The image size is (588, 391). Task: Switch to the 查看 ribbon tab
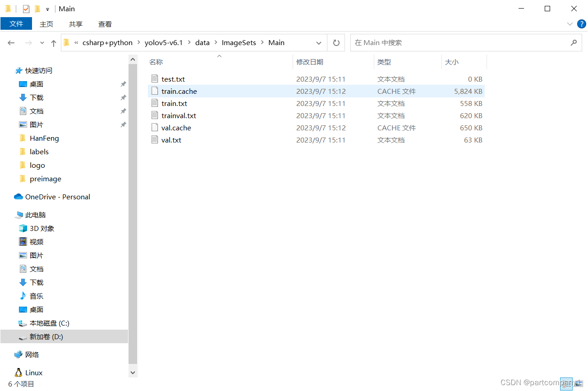[x=105, y=24]
